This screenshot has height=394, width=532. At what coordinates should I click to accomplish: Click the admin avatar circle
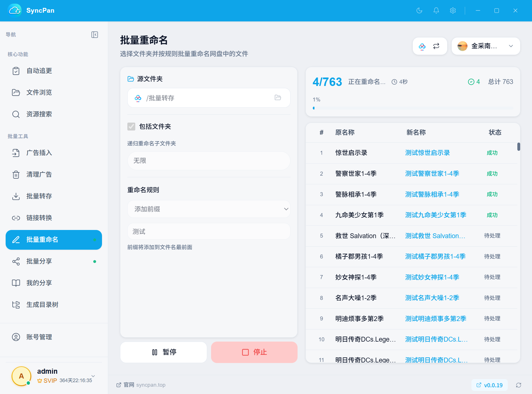(x=21, y=376)
